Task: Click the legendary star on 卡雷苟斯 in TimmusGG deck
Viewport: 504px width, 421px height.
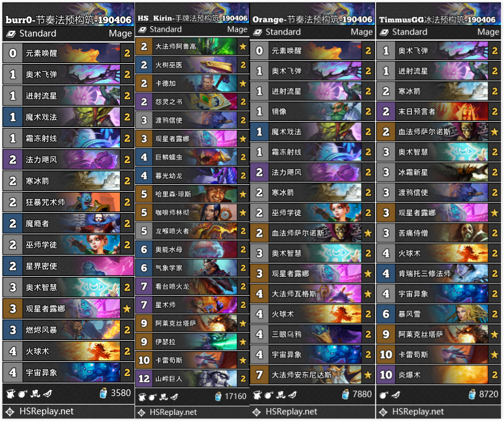Action: 494,355
